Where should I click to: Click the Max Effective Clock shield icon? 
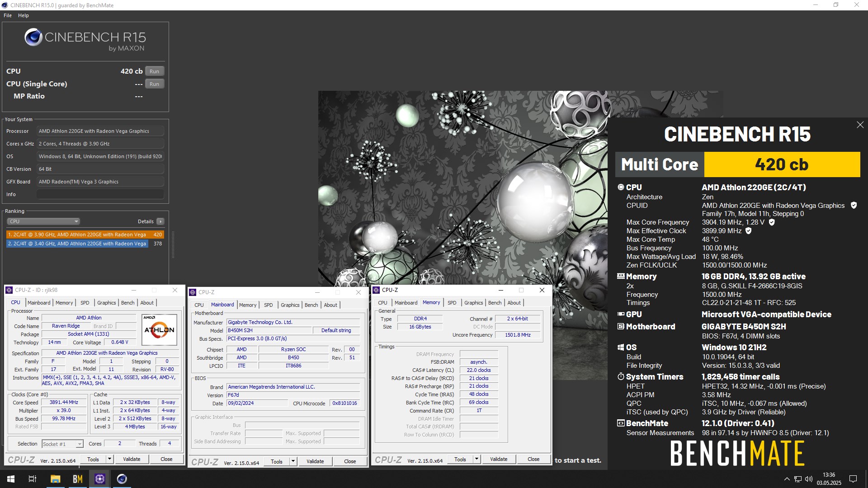(x=748, y=231)
